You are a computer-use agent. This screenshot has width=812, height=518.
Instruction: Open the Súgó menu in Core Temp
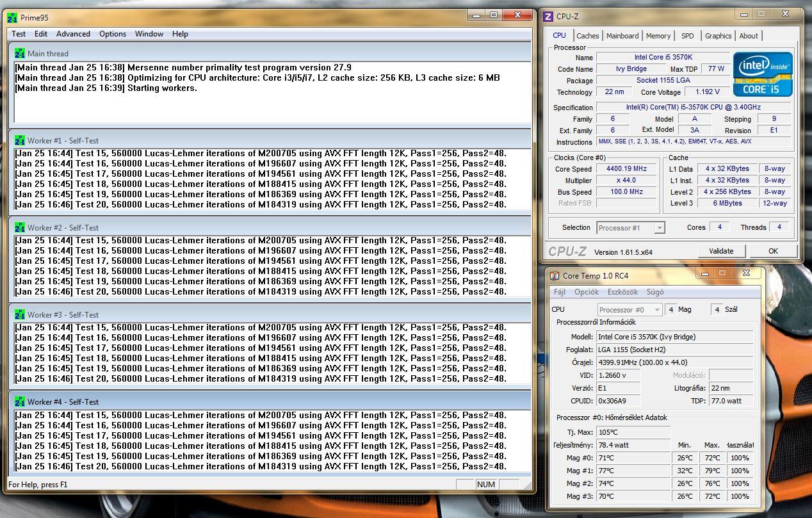tap(655, 292)
